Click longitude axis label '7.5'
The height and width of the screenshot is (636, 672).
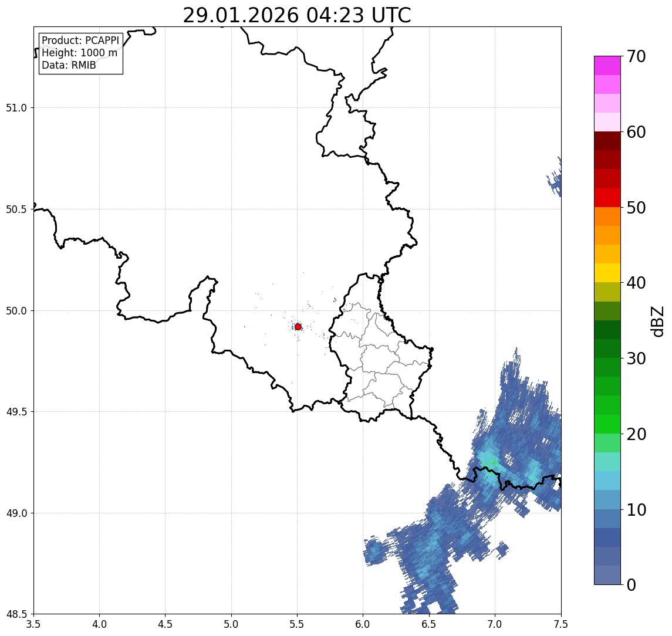[561, 624]
